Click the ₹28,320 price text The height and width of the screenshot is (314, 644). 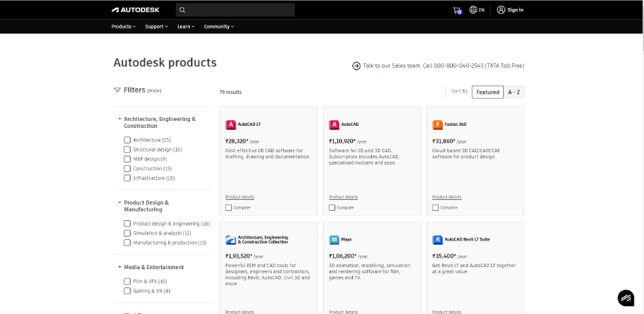tap(237, 141)
